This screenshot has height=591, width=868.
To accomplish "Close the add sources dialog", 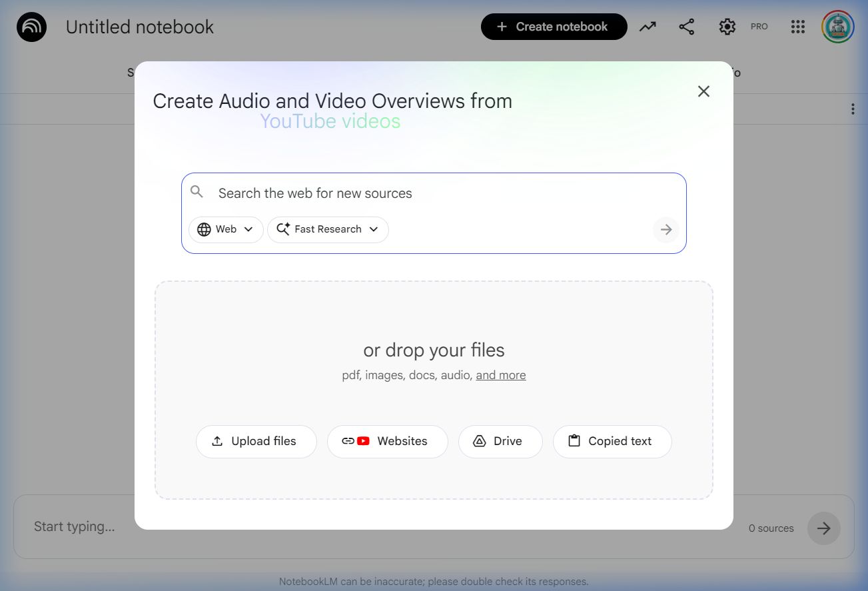I will point(703,91).
